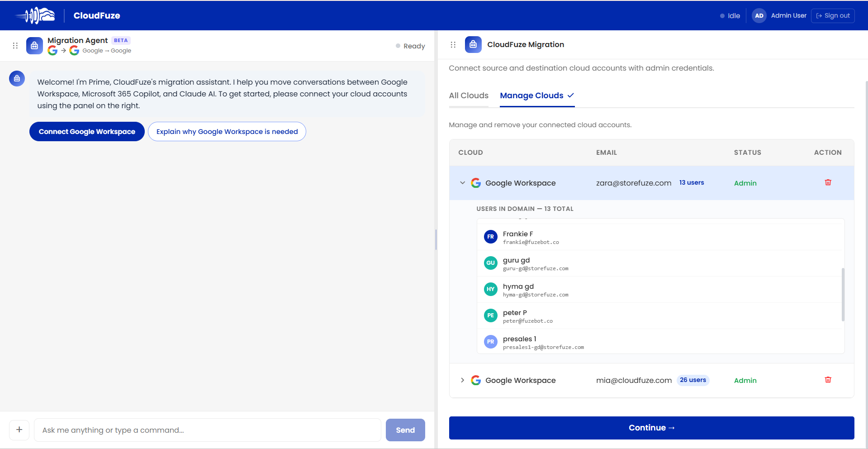
Task: Click the ACTION column header
Action: click(x=828, y=153)
